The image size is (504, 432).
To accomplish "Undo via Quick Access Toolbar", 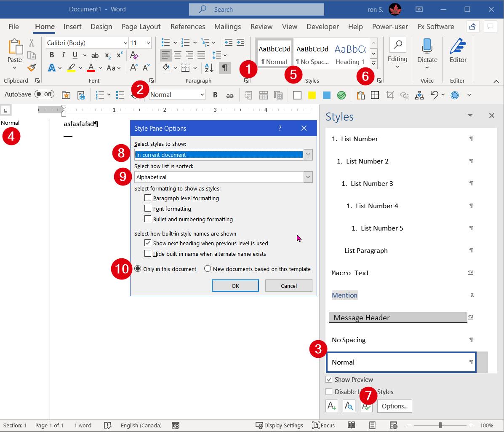I will (434, 95).
